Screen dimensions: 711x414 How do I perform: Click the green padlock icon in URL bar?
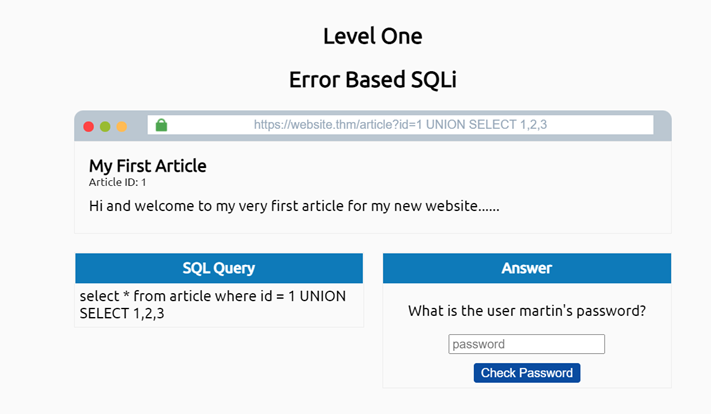point(161,125)
